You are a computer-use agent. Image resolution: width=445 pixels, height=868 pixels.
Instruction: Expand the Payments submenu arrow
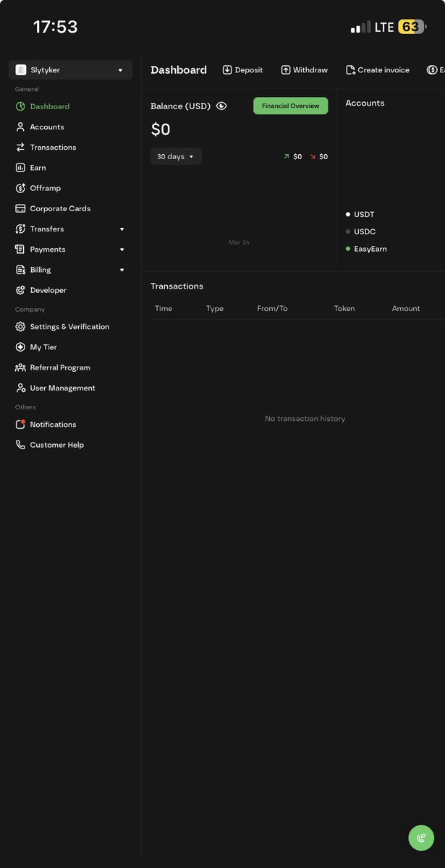pos(122,250)
